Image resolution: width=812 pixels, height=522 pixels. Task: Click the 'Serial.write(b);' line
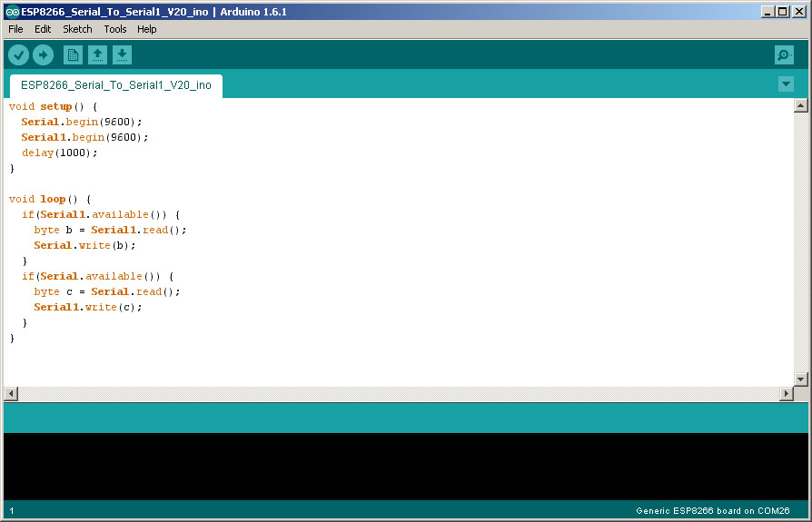click(85, 246)
